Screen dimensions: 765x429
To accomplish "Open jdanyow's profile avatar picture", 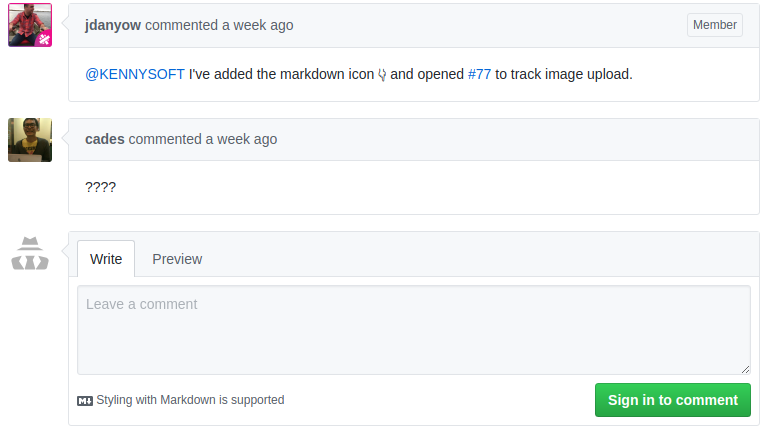I will [x=30, y=25].
